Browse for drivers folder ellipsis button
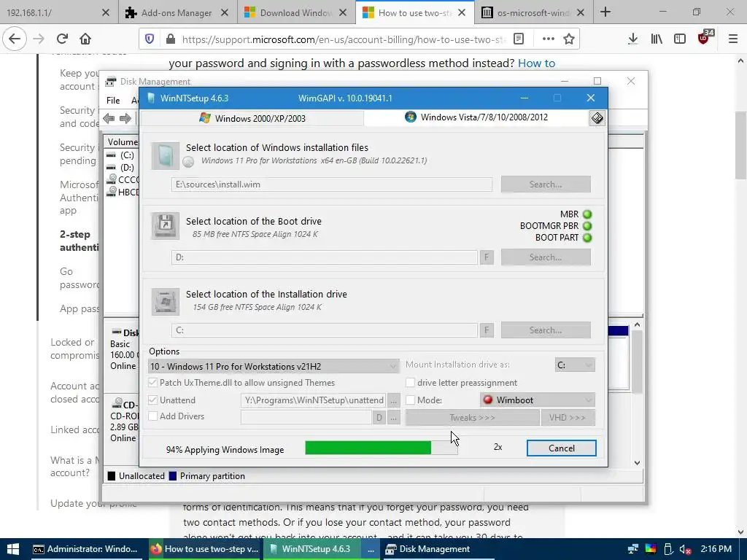This screenshot has height=560, width=747. click(393, 418)
